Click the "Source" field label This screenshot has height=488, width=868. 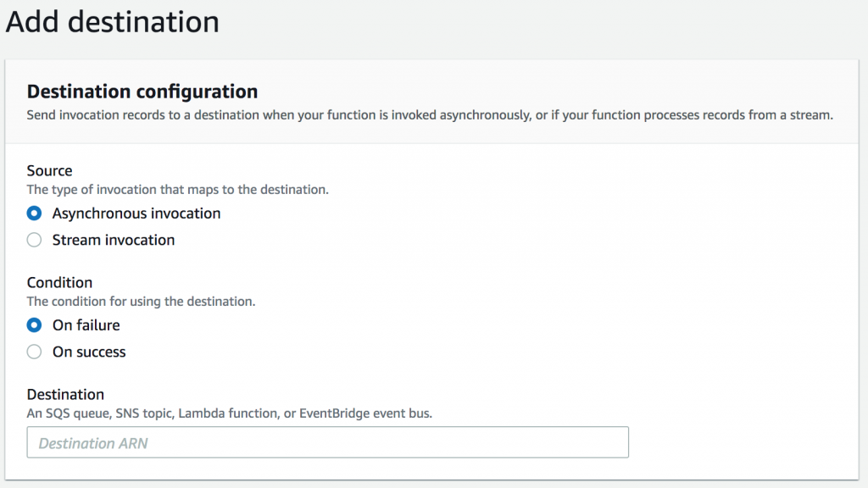[x=50, y=171]
